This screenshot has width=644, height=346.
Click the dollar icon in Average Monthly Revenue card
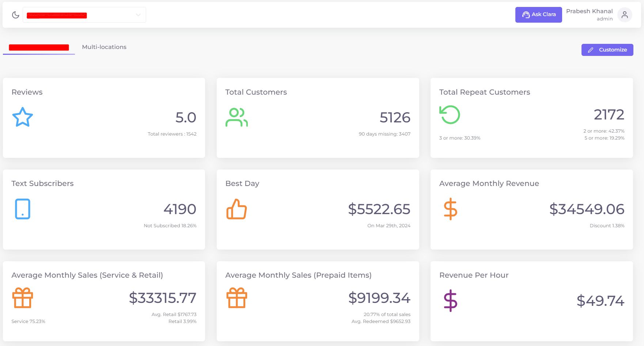(x=451, y=209)
